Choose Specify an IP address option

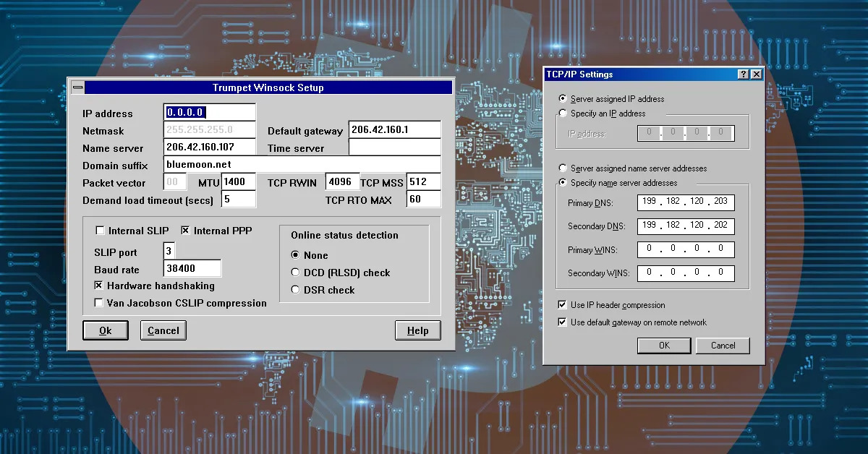(563, 113)
